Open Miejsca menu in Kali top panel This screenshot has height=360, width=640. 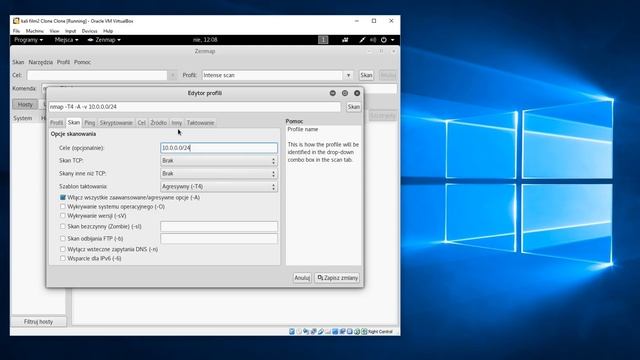point(66,40)
